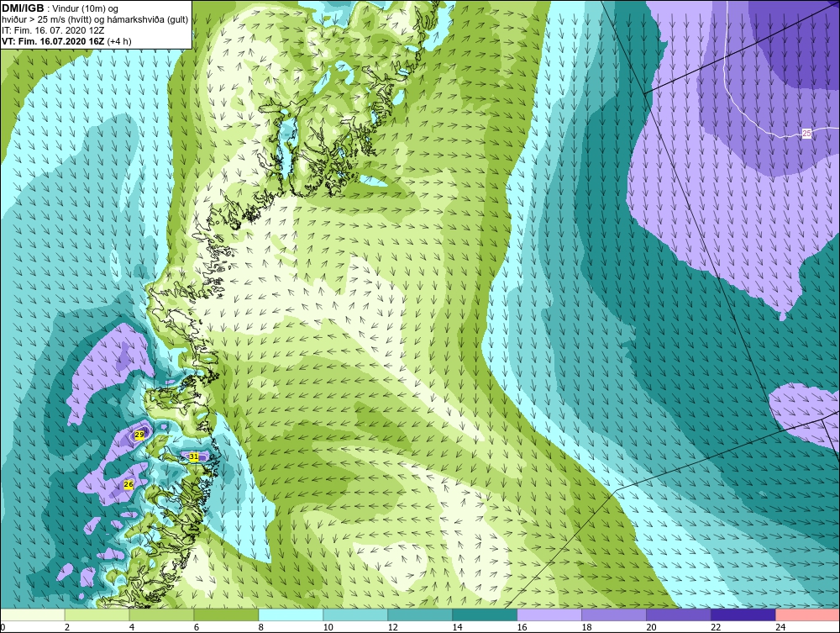Select the pink above-24 m/s legend color

pyautogui.click(x=807, y=615)
